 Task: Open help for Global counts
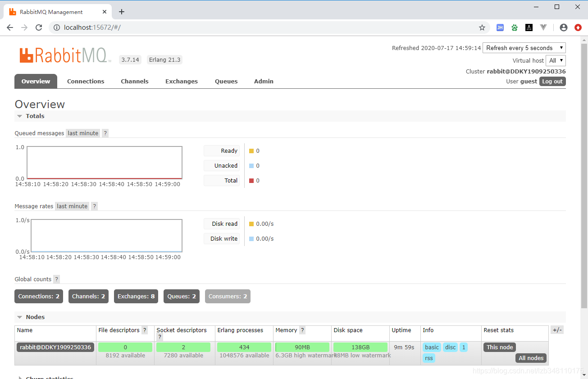pos(56,279)
